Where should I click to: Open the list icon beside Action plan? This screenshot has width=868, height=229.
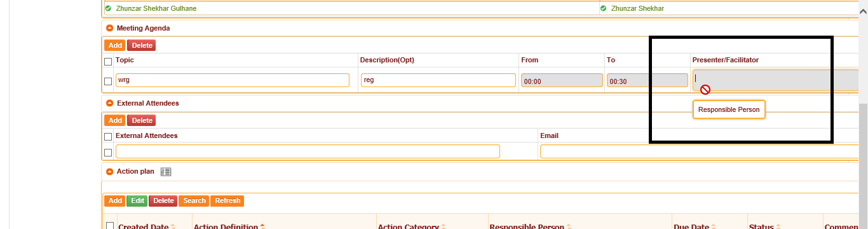click(x=166, y=172)
